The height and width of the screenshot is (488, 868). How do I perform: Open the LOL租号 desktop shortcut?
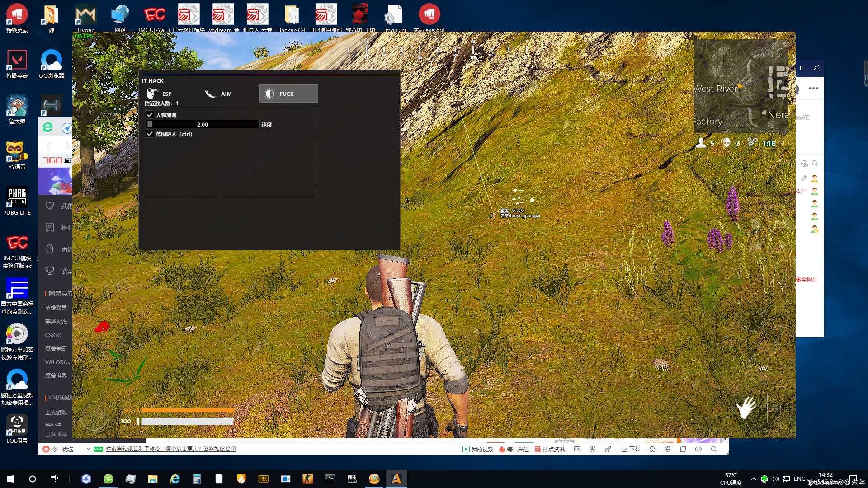[x=17, y=429]
